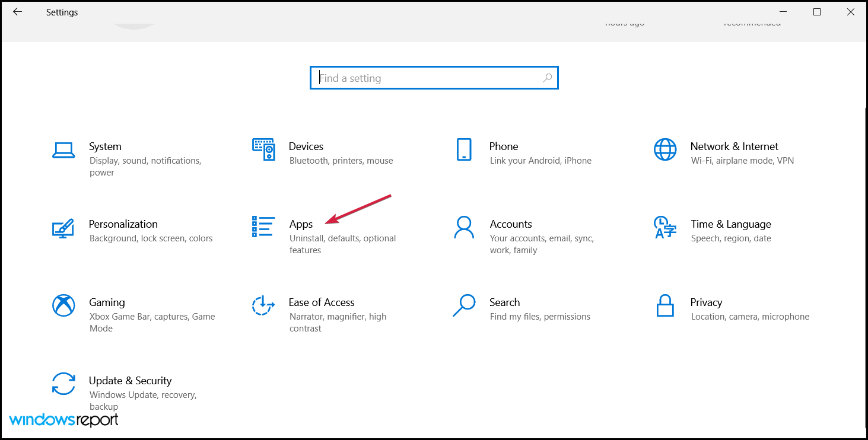868x440 pixels.
Task: Open the Apps settings title link
Action: point(301,224)
